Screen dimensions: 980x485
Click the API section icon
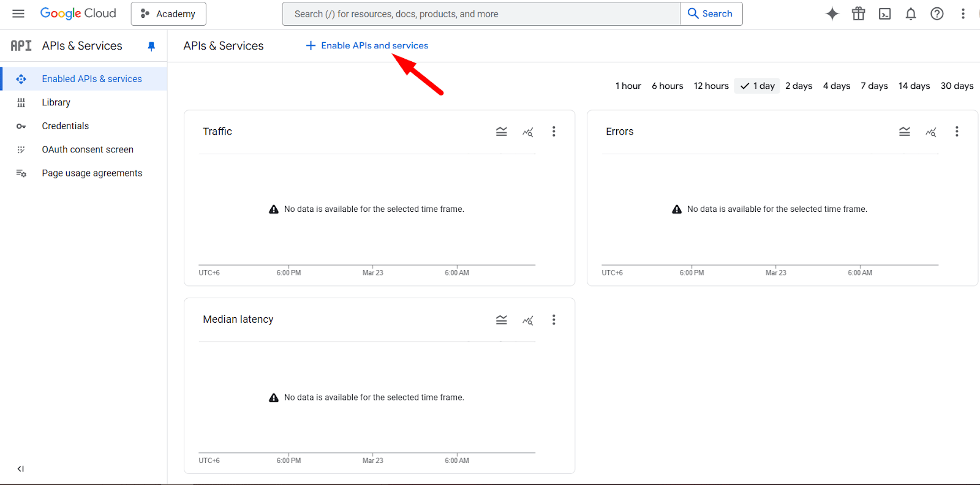click(x=21, y=46)
